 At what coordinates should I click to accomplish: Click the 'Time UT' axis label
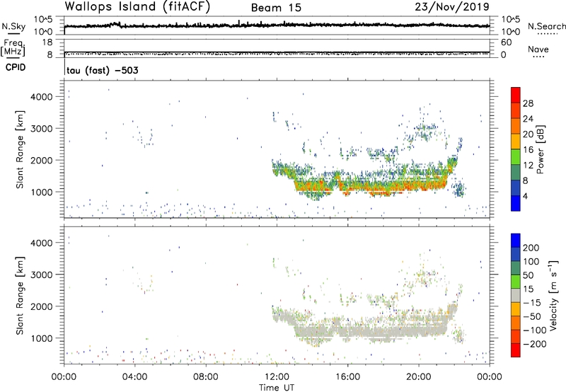pos(277,387)
